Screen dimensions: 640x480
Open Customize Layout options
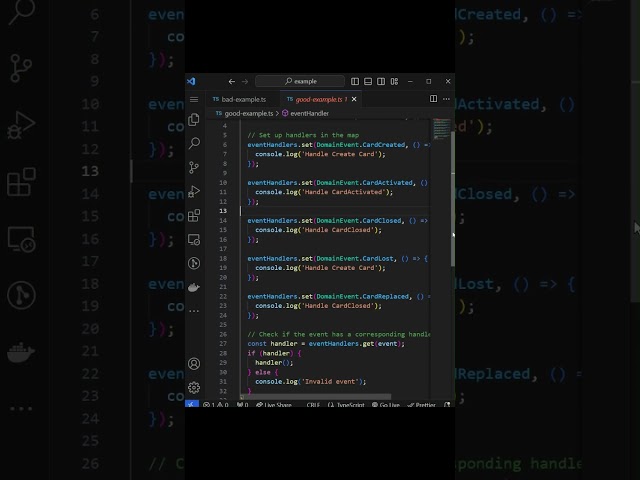(394, 82)
